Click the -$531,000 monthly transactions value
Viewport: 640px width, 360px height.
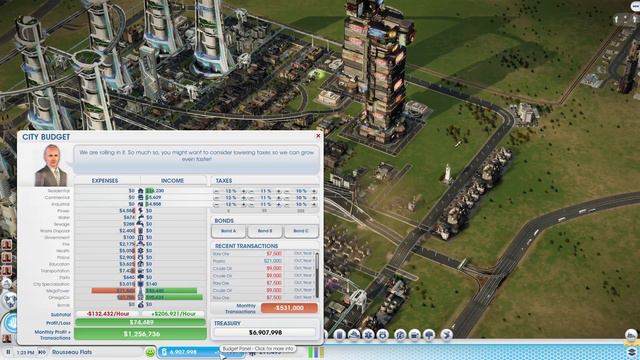coord(289,308)
